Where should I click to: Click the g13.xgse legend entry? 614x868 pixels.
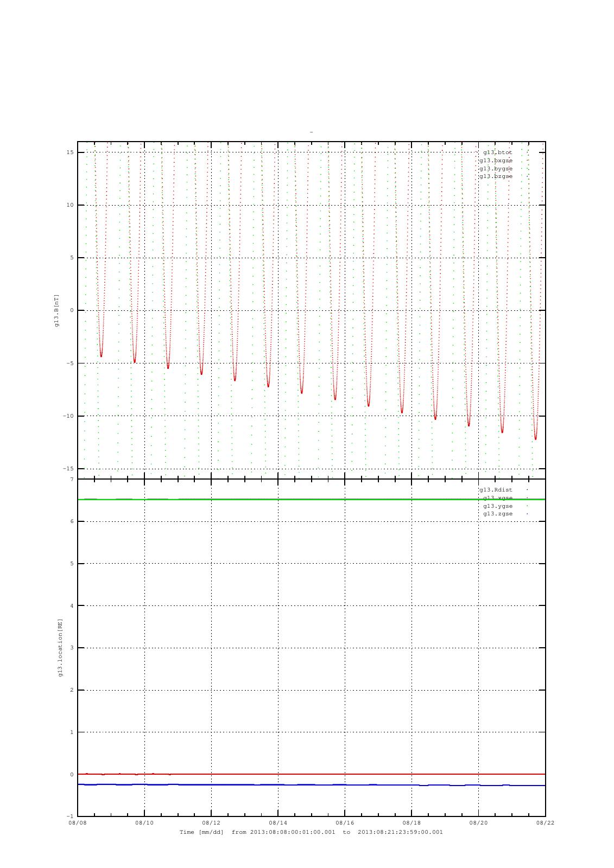(x=497, y=498)
